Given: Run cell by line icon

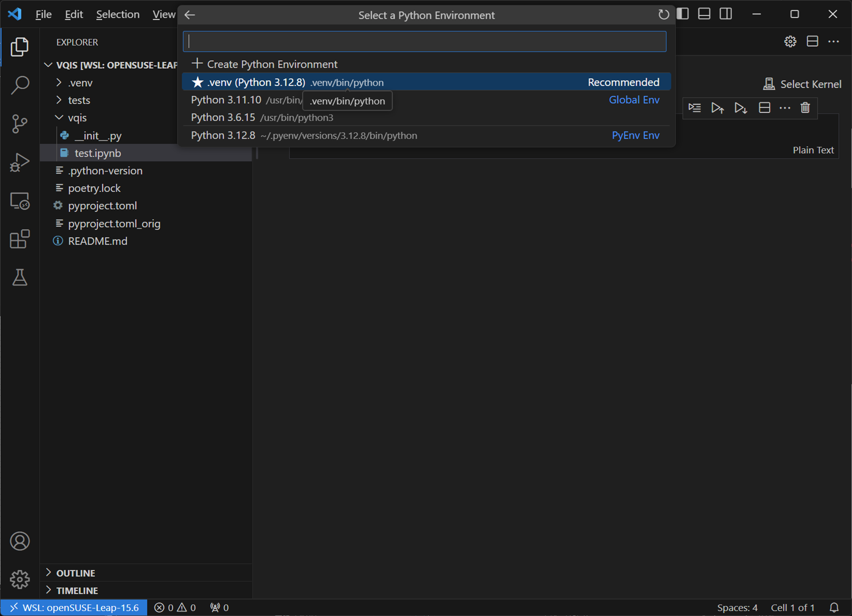Looking at the screenshot, I should pyautogui.click(x=695, y=108).
